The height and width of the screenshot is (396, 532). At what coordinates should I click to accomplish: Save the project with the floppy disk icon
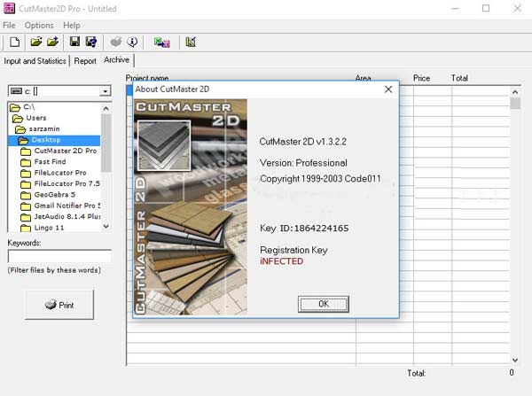pos(74,42)
